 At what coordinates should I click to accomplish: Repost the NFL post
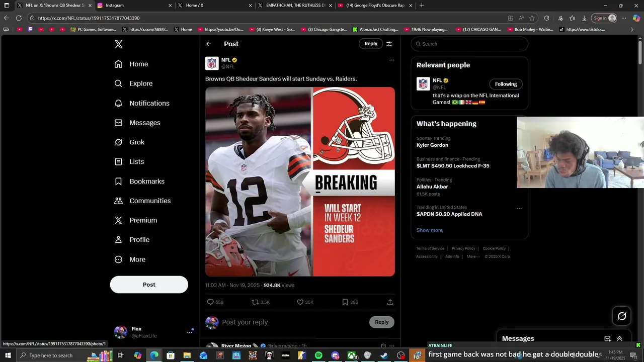[261, 302]
